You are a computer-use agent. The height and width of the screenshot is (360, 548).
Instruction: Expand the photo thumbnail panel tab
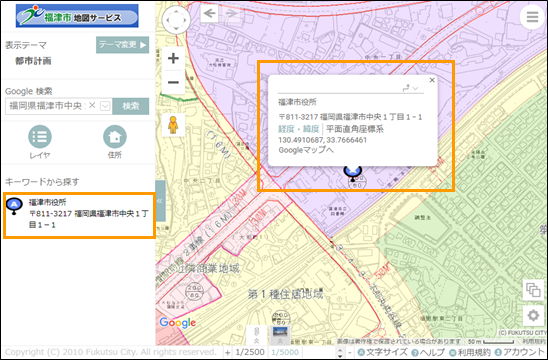(x=280, y=336)
